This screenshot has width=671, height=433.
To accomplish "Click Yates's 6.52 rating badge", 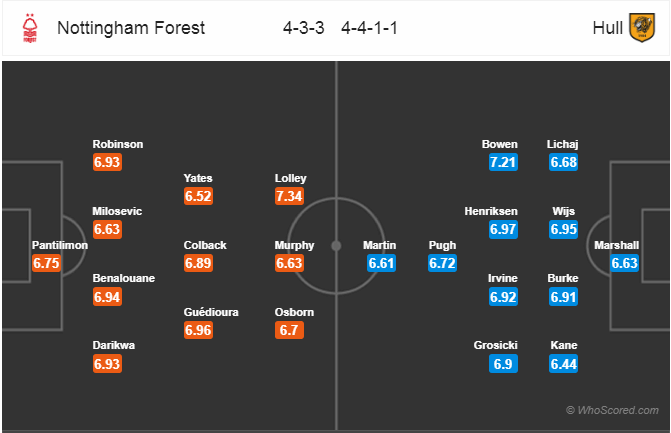I will tap(198, 196).
